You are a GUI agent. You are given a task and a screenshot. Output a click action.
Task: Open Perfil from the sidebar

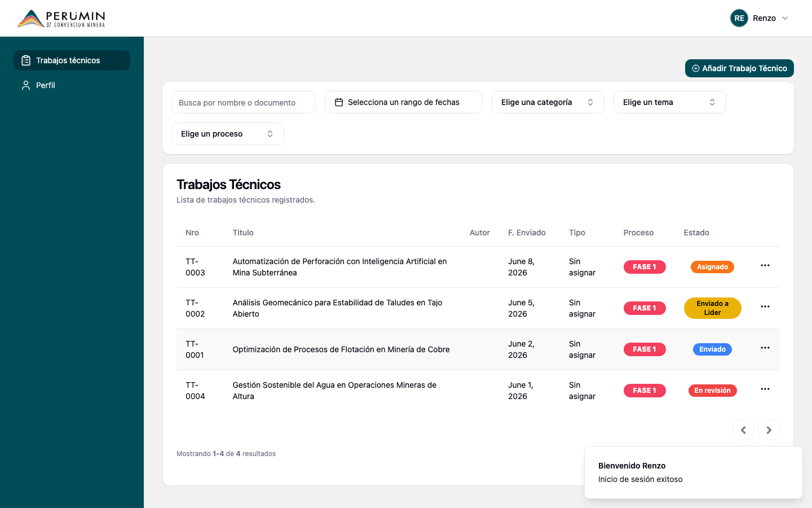click(x=72, y=85)
